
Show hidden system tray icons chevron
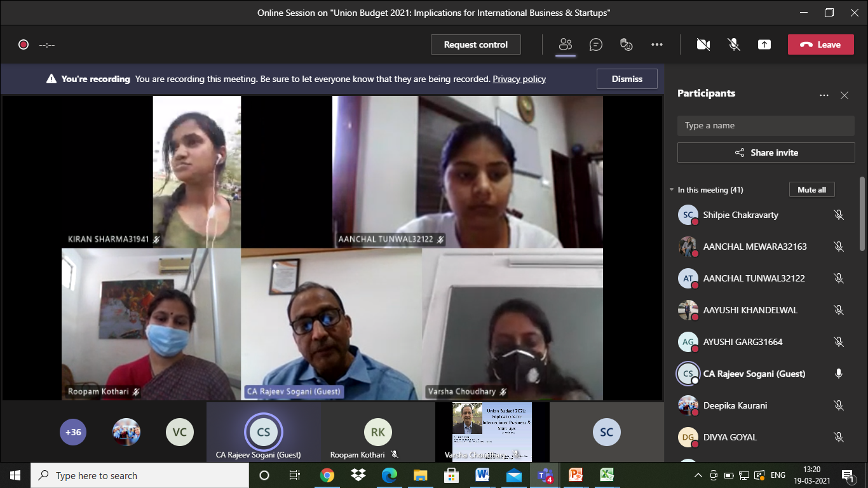pos(698,475)
